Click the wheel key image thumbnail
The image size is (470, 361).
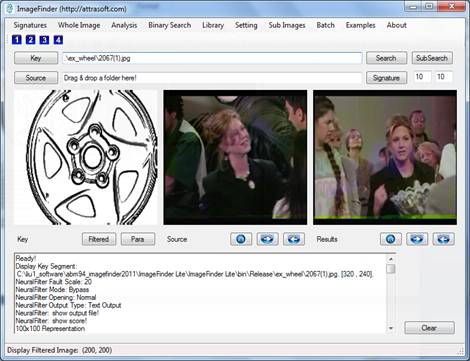click(86, 157)
